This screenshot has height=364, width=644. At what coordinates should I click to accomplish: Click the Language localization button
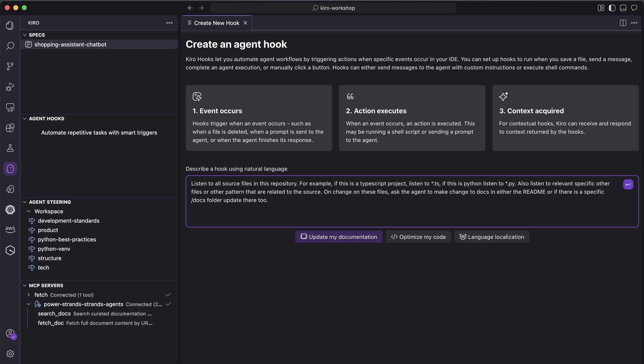(x=492, y=237)
